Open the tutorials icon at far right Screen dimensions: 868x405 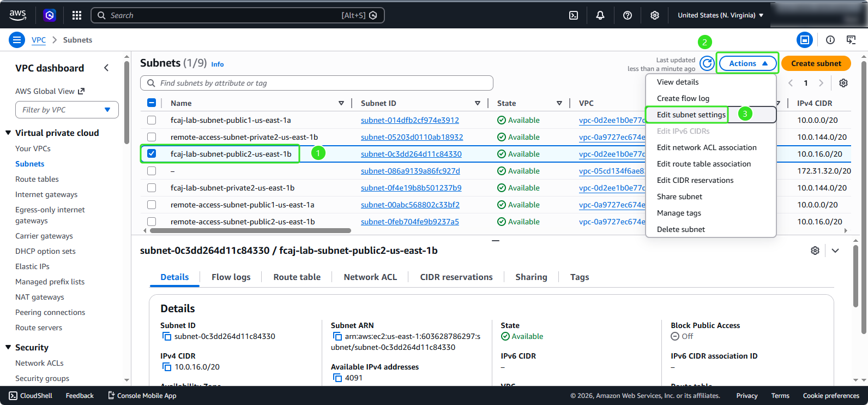[x=851, y=40]
